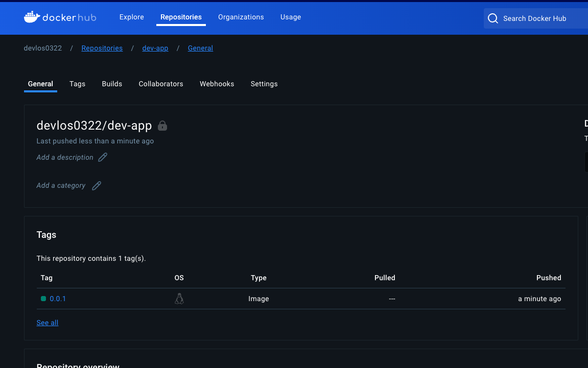Viewport: 588px width, 368px height.
Task: Click the devlos0322/dev-app repository title
Action: (94, 126)
